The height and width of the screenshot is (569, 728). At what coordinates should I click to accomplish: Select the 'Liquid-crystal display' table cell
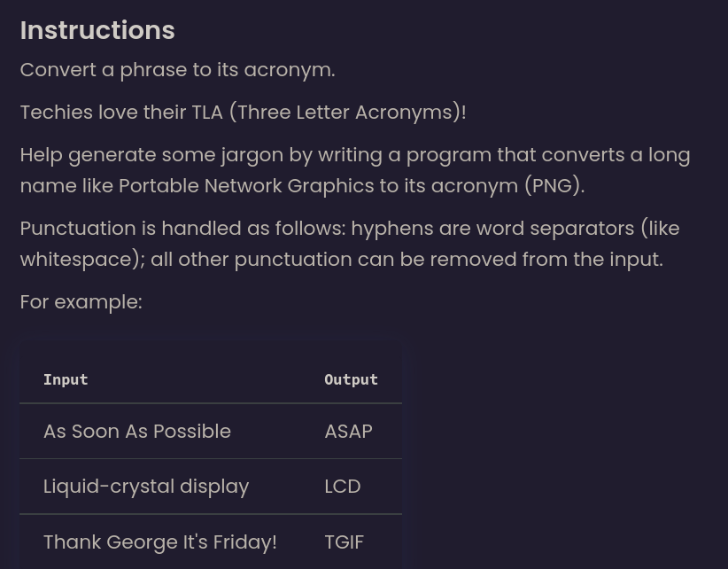[146, 487]
